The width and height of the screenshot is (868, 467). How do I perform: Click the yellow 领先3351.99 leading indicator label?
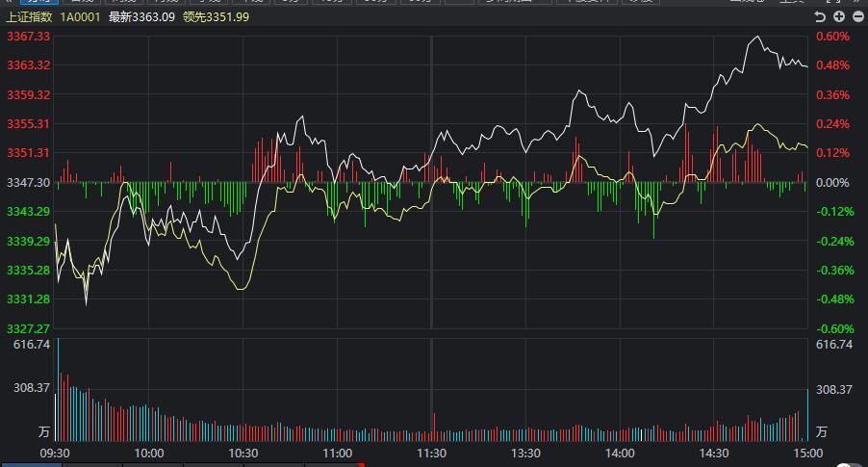[x=216, y=17]
